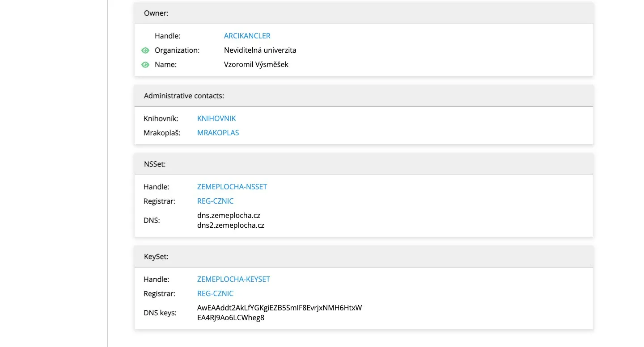
Task: Toggle visibility eye icon beside Organization
Action: tap(145, 50)
